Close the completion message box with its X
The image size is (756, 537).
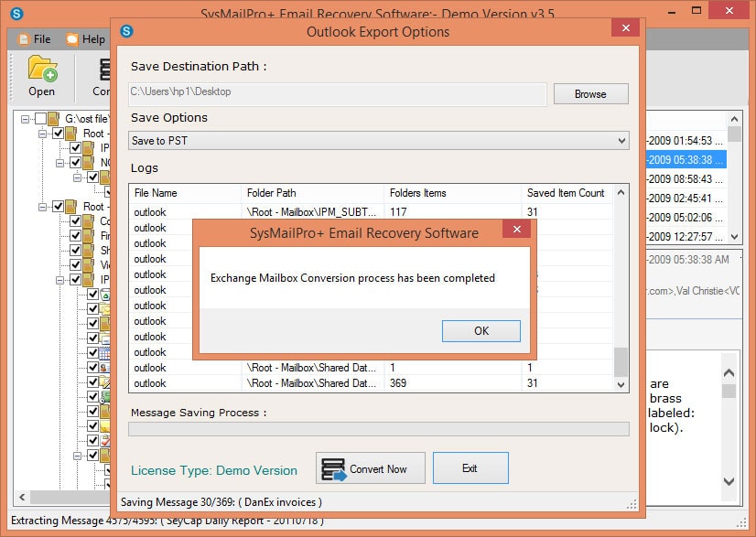point(516,229)
